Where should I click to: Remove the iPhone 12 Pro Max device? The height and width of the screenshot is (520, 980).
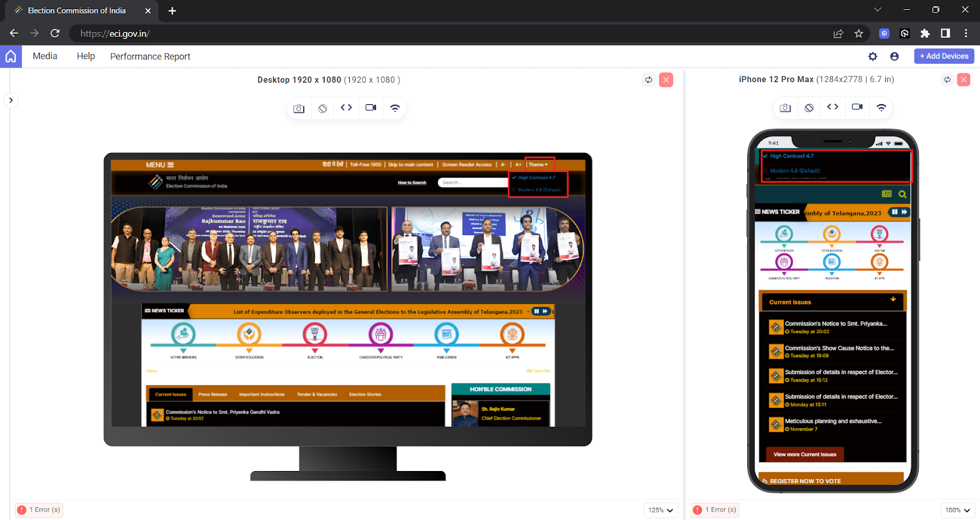963,80
